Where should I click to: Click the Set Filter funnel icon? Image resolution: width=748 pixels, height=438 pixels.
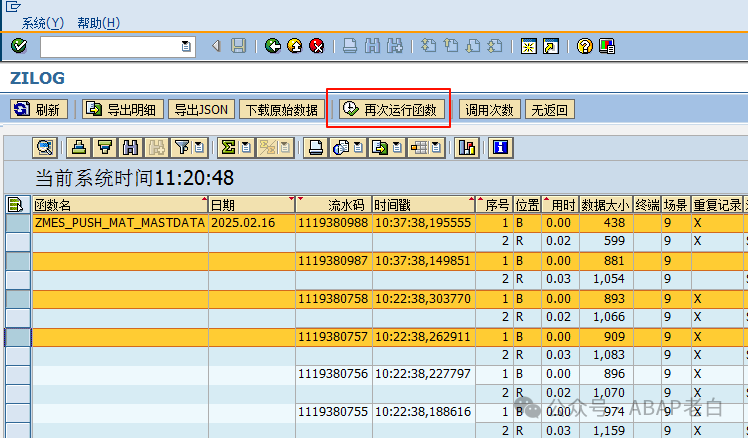point(182,148)
